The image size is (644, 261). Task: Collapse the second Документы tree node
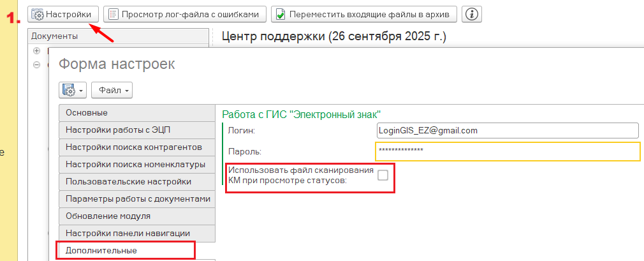[x=36, y=64]
